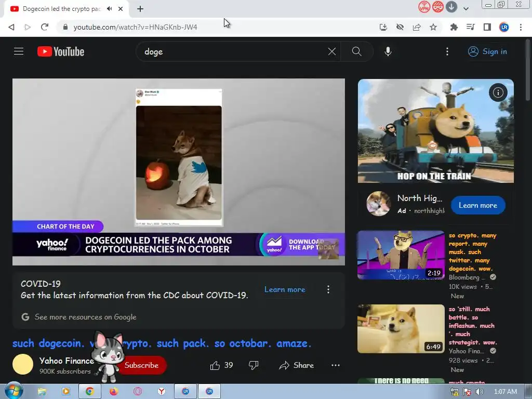Click the Chrome taskbar icon

[89, 392]
